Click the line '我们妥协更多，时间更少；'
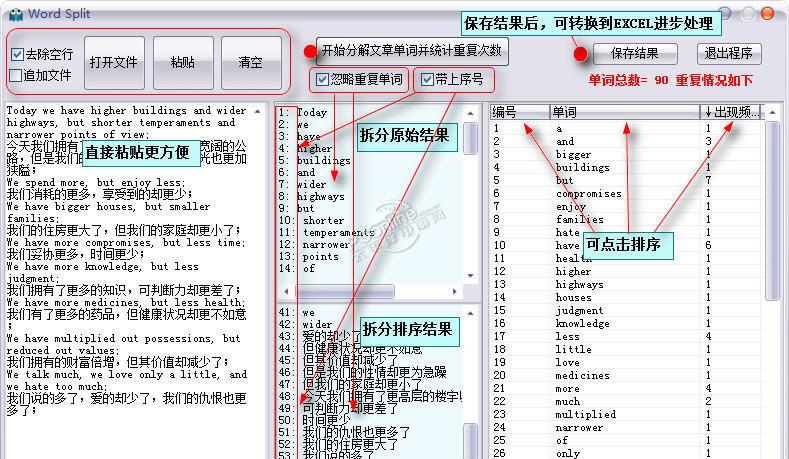789x459 pixels. coord(76,254)
